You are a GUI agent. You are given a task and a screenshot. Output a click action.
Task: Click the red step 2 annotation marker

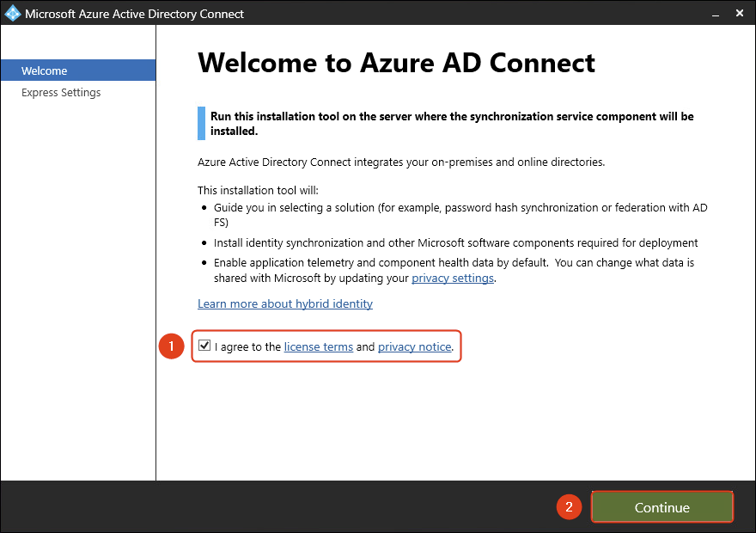tap(567, 507)
